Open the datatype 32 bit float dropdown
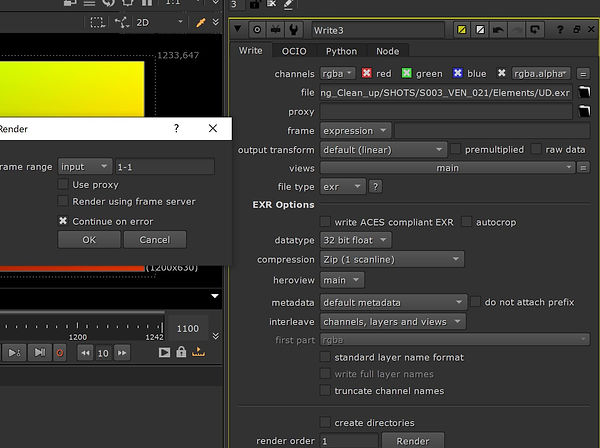The image size is (600, 448). click(x=355, y=240)
